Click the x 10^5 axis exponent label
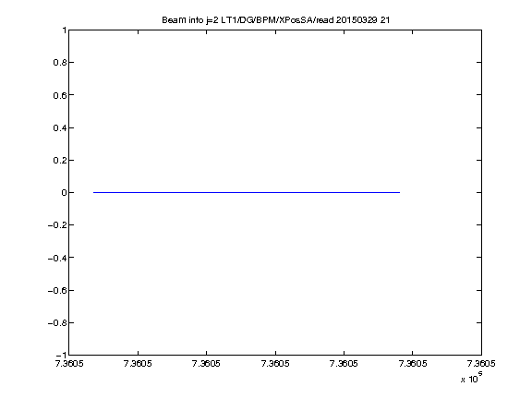The width and height of the screenshot is (532, 399). pyautogui.click(x=471, y=378)
